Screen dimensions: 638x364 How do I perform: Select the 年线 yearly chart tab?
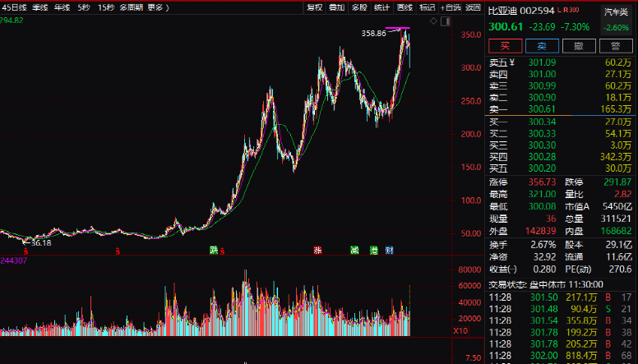pyautogui.click(x=62, y=7)
